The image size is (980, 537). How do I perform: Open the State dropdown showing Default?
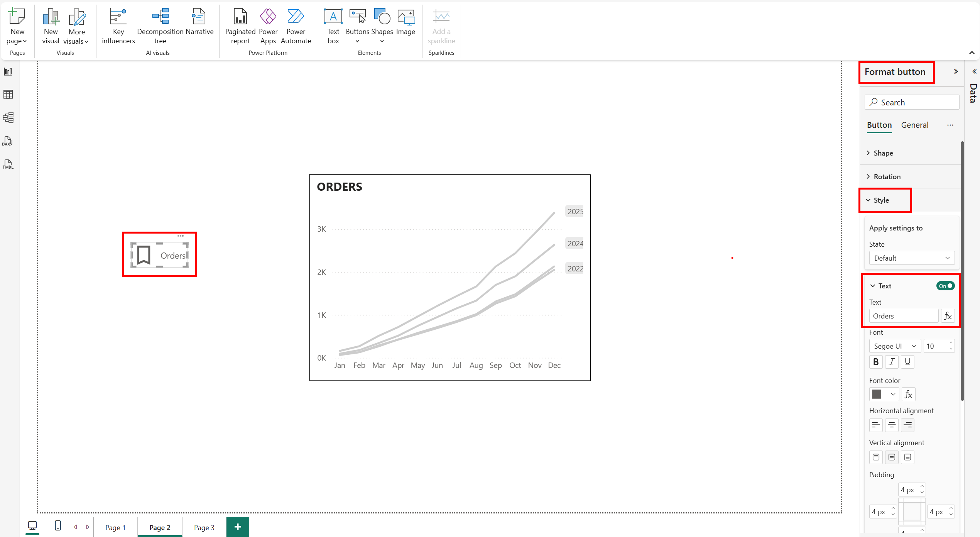coord(911,258)
